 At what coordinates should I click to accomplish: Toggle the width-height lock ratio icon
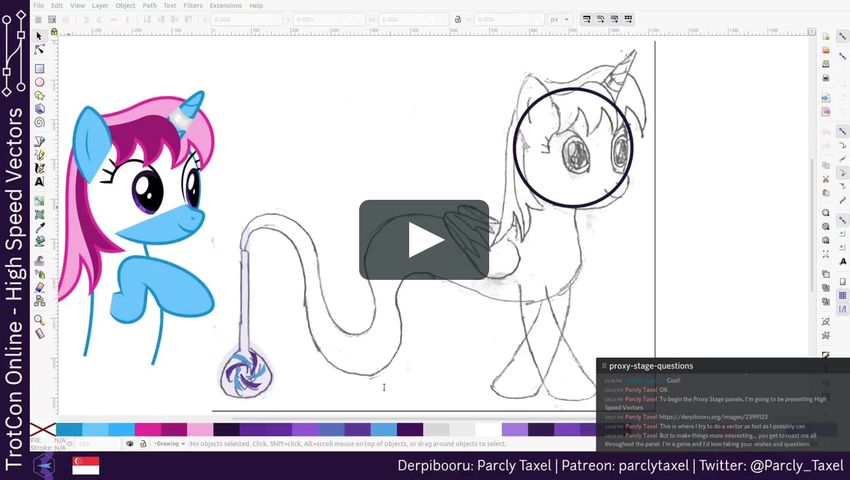458,19
